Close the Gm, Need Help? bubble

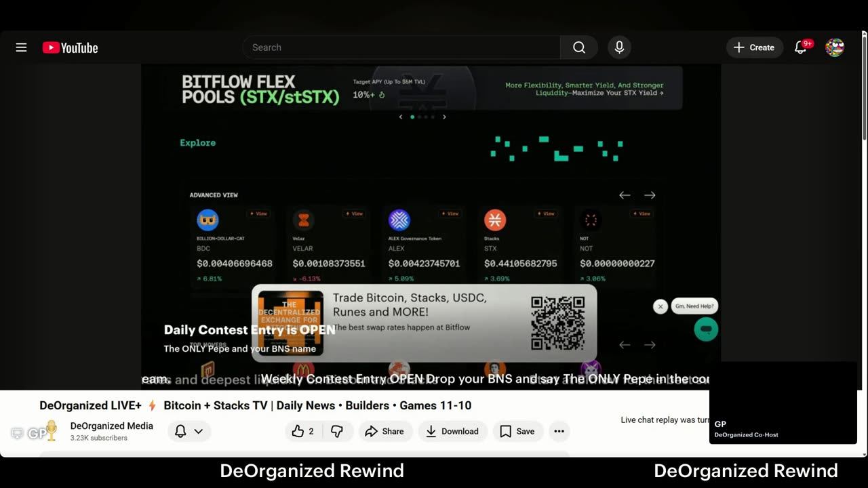[660, 306]
